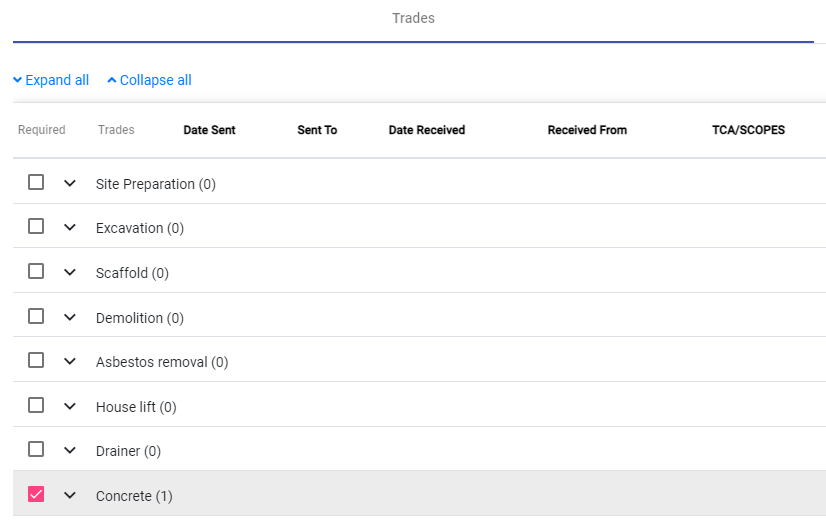826x521 pixels.
Task: Click the Demolition row chevron icon
Action: 70,317
